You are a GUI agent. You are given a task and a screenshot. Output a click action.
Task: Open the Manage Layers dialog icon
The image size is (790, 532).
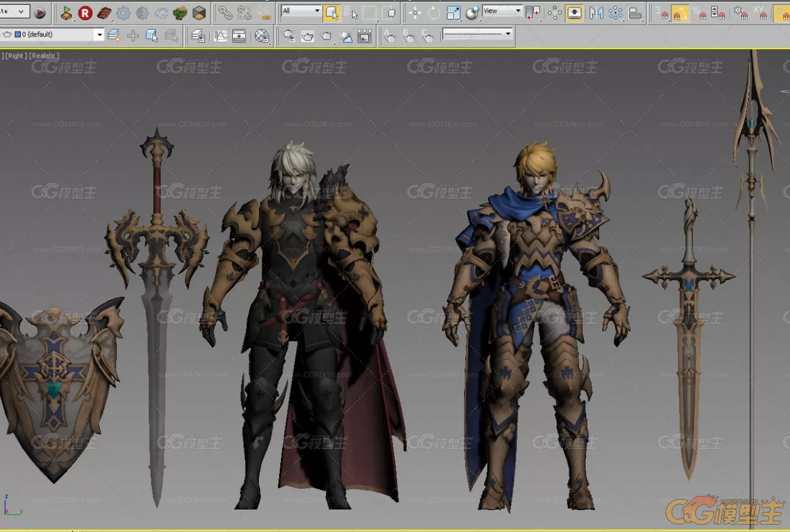click(198, 36)
